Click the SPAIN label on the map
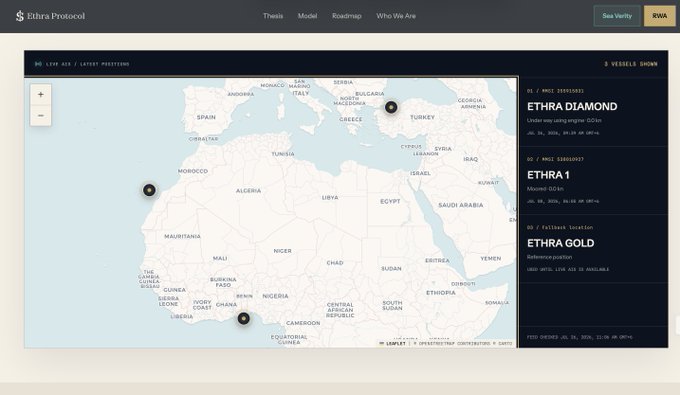The image size is (680, 395). pos(206,117)
